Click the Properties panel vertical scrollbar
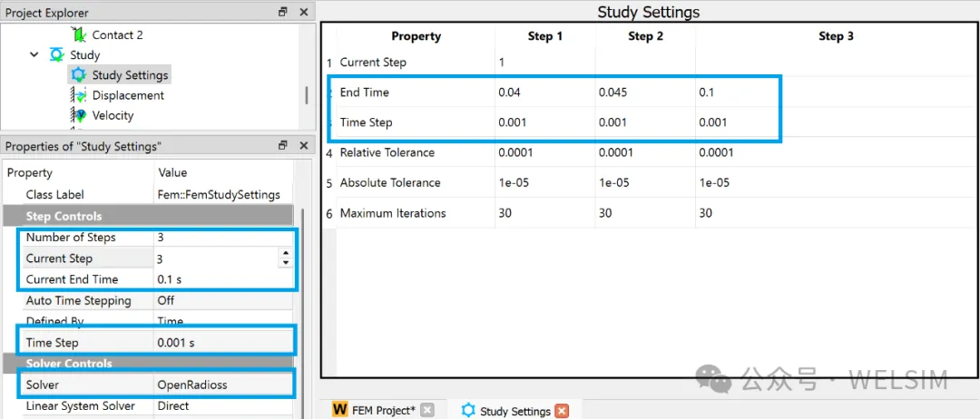 pyautogui.click(x=304, y=312)
